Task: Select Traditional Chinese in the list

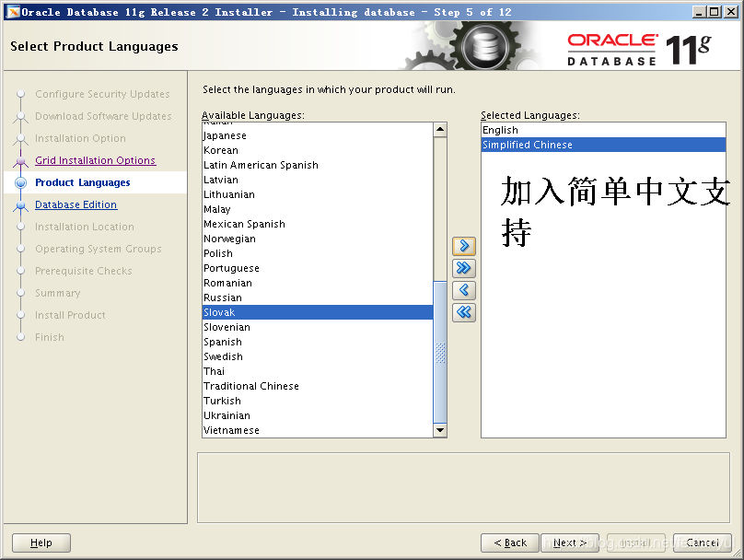Action: point(318,386)
